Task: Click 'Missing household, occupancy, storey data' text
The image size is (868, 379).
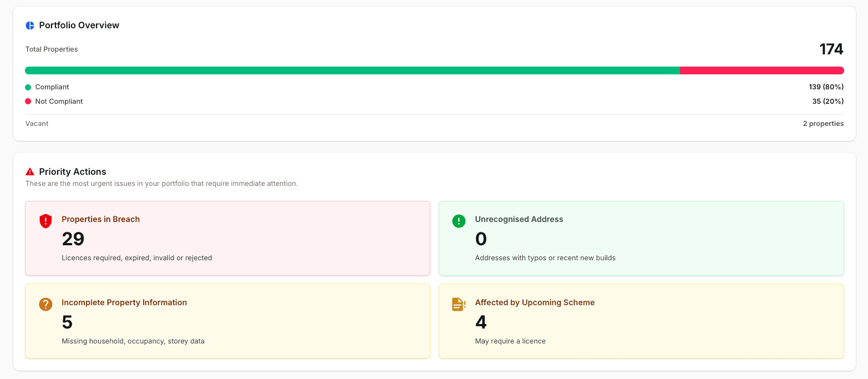Action: click(133, 341)
